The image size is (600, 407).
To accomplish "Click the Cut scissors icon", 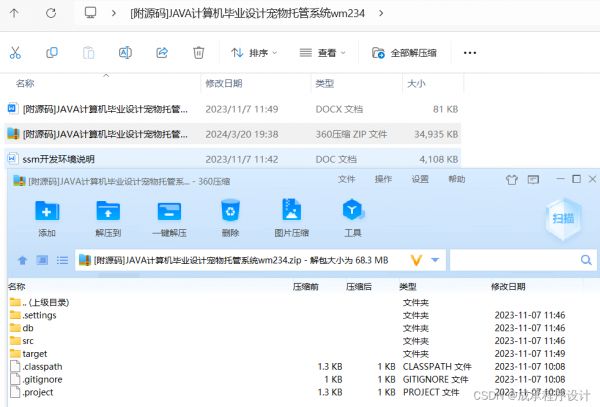I will click(x=15, y=53).
